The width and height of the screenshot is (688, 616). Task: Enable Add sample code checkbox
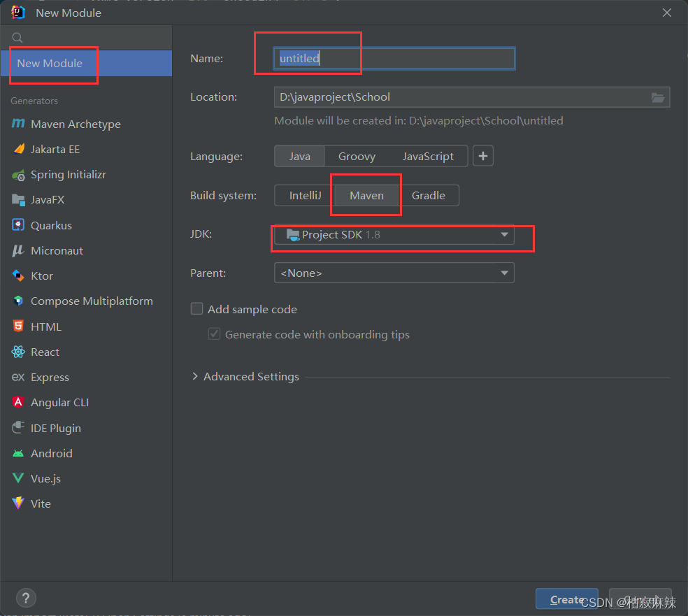pos(196,309)
